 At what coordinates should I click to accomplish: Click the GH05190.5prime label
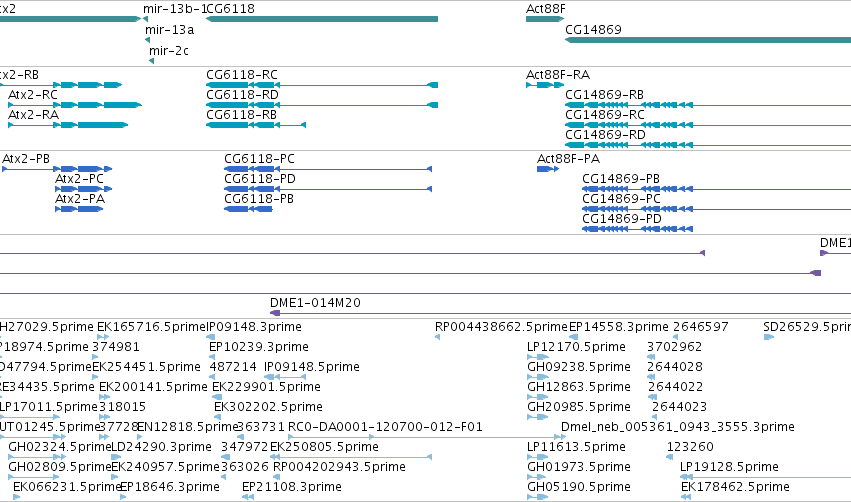[x=579, y=488]
